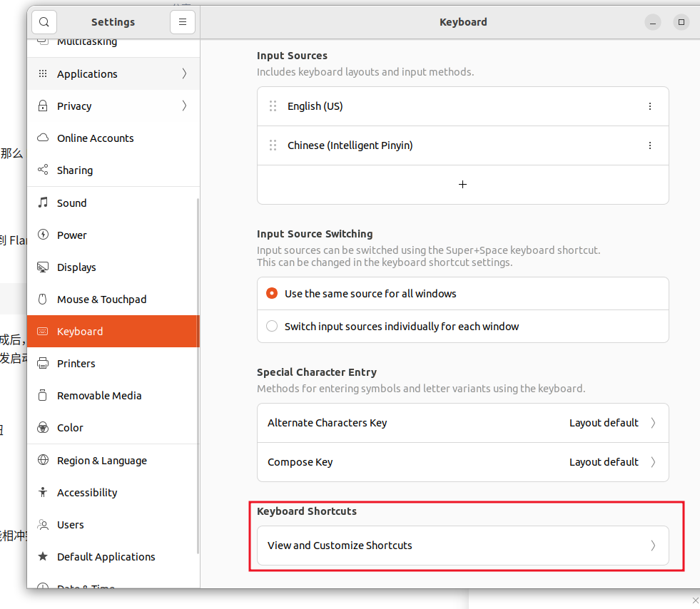Open Mouse & Touchpad settings

pos(113,299)
